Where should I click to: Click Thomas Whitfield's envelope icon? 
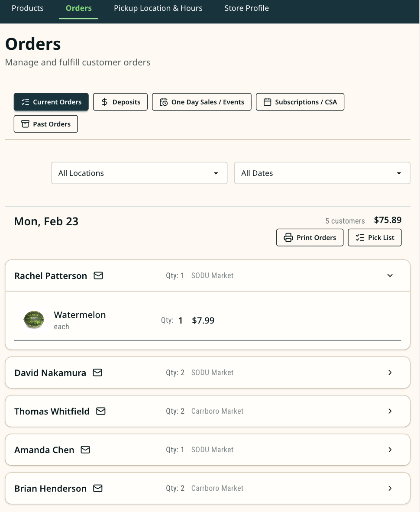click(101, 411)
